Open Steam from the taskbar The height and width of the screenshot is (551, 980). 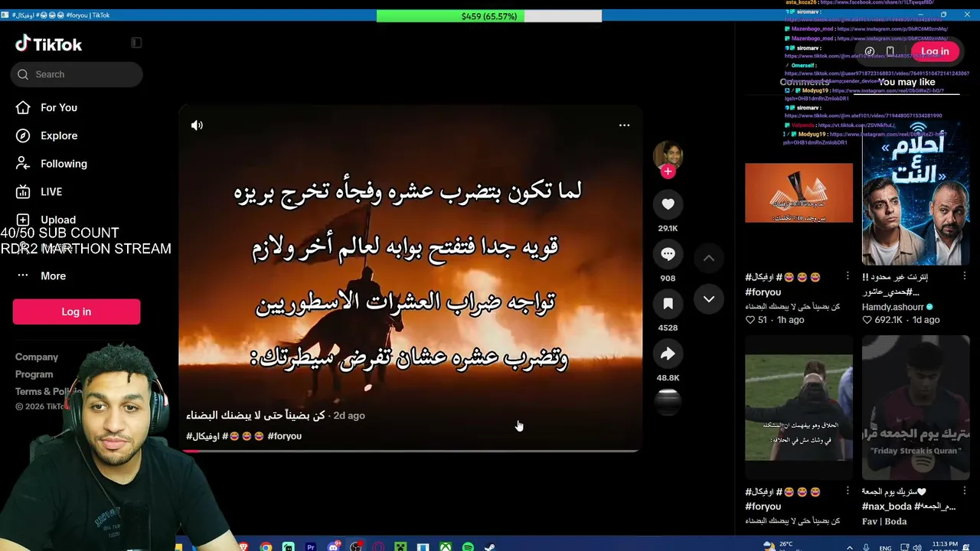(x=490, y=546)
